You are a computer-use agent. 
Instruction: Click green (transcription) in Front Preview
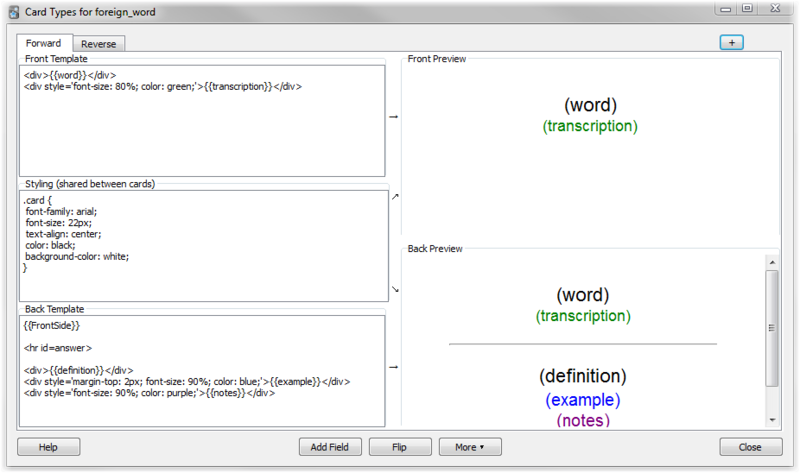(x=590, y=126)
